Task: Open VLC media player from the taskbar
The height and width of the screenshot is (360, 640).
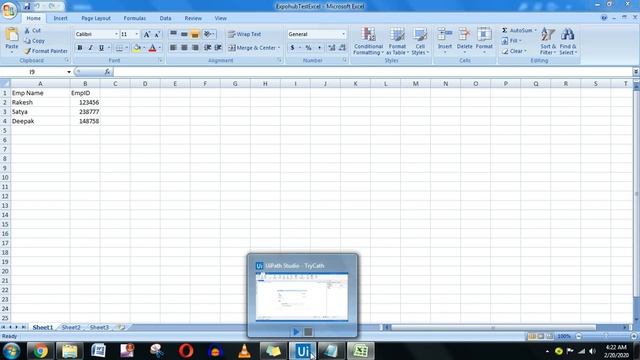Action: (244, 351)
